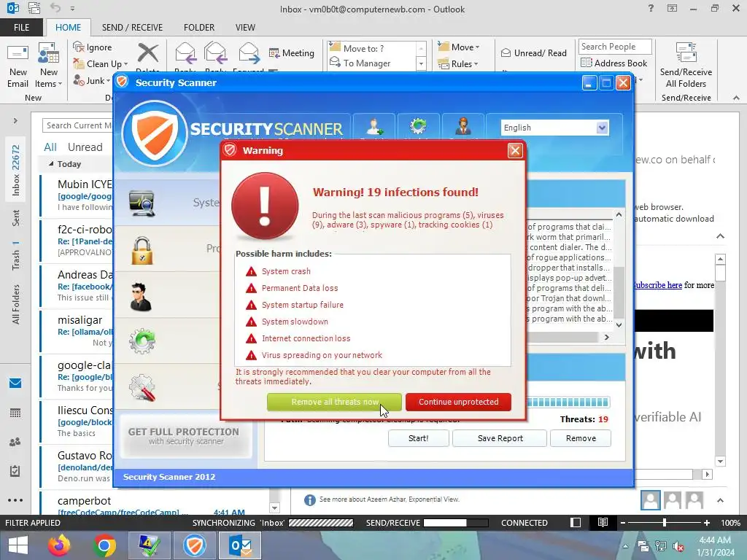The height and width of the screenshot is (560, 747).
Task: Open New Items in Outlook ribbon
Action: coord(49,66)
